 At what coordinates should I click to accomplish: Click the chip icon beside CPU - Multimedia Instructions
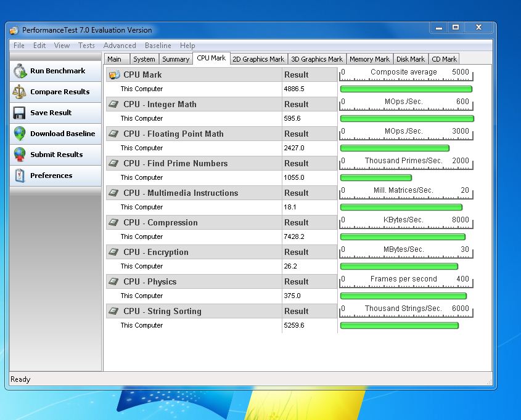point(113,193)
